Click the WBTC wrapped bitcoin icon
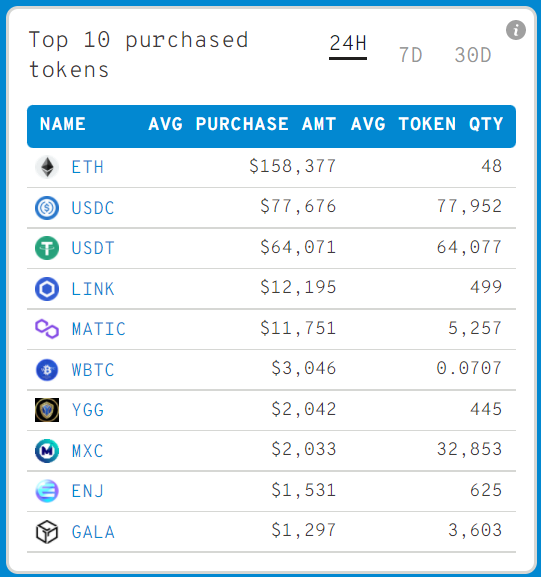This screenshot has width=541, height=577. (x=47, y=370)
